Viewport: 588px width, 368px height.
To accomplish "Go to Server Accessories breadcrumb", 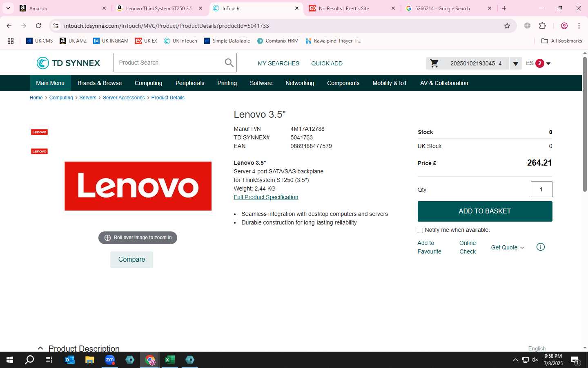I will [x=124, y=98].
